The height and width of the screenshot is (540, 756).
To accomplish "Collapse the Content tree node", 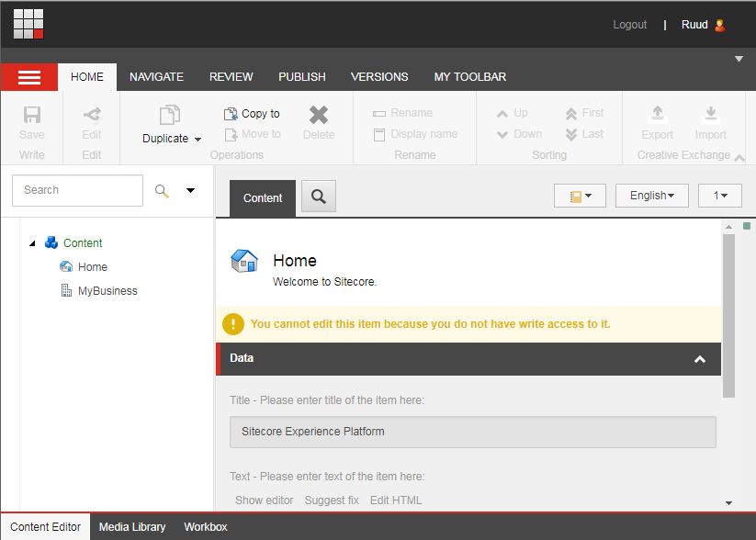I will point(32,243).
